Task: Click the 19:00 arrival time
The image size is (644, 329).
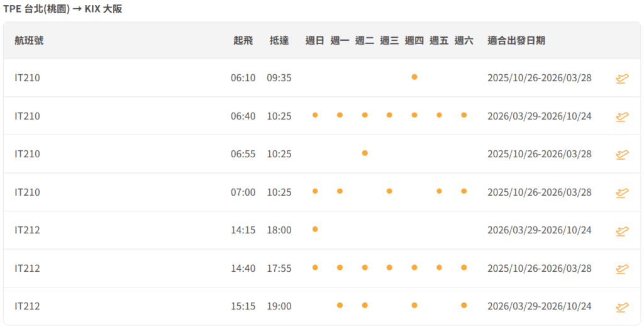Action: pos(279,306)
